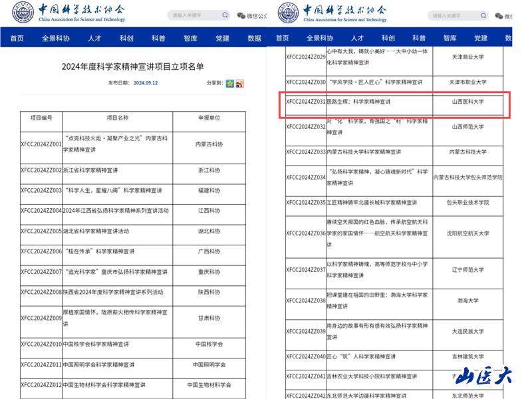Screen dimensions: 532x399
Task: Share via the red Weibo icon
Action: click(x=239, y=84)
